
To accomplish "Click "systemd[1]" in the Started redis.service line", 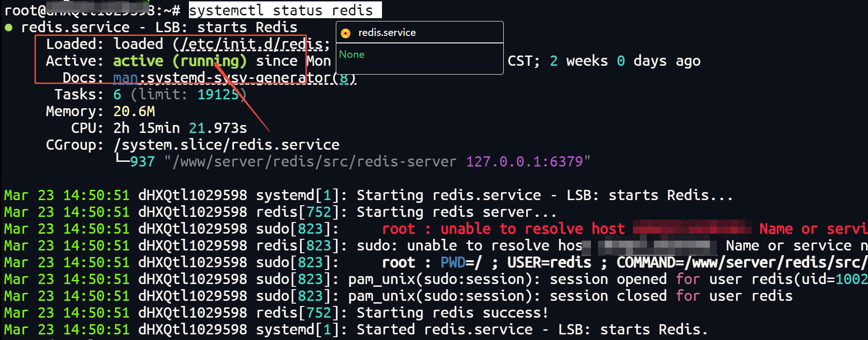I will click(298, 329).
